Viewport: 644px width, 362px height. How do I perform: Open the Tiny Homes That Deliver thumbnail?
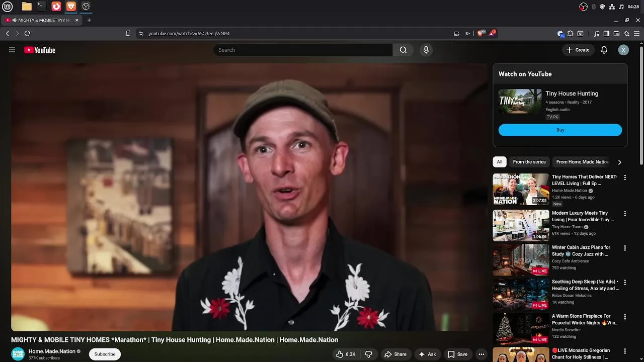pos(521,189)
